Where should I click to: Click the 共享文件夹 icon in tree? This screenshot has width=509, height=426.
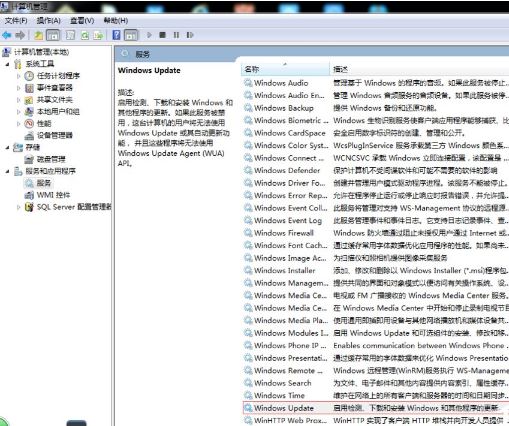pos(29,100)
